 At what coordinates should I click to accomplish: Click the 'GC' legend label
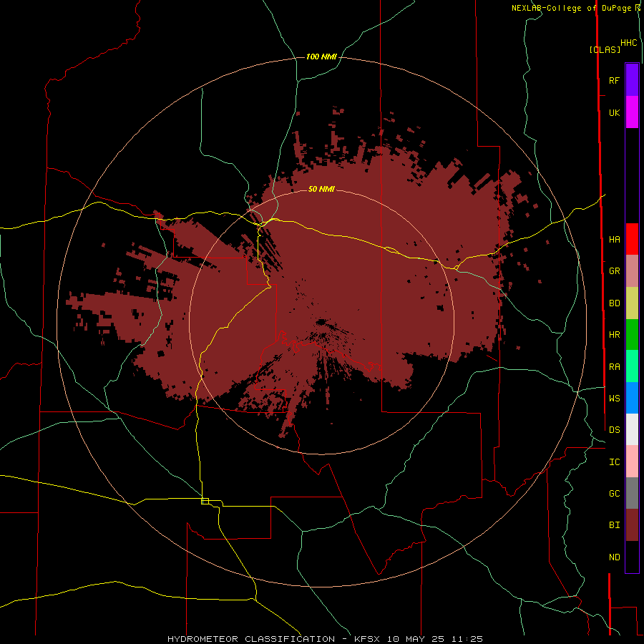(x=614, y=493)
